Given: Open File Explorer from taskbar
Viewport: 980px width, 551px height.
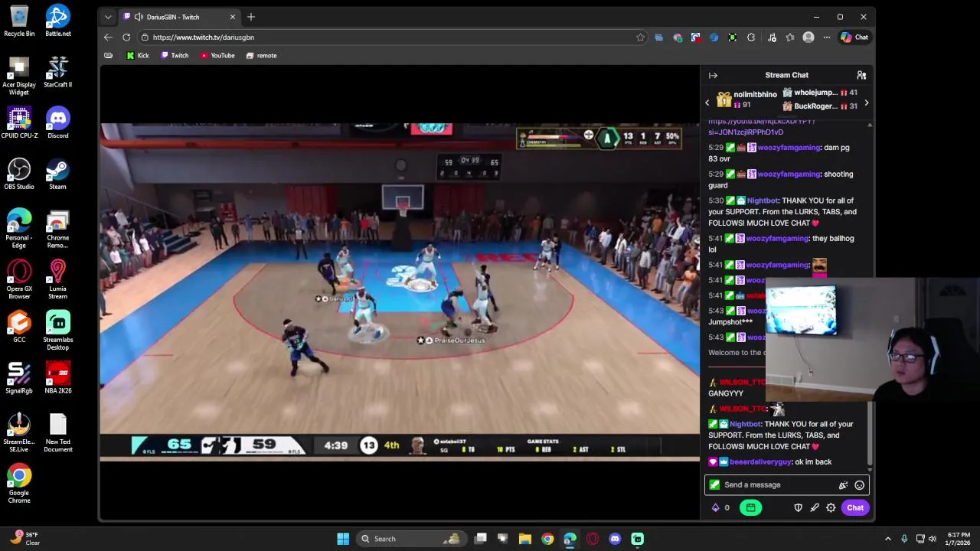Looking at the screenshot, I should coord(525,539).
